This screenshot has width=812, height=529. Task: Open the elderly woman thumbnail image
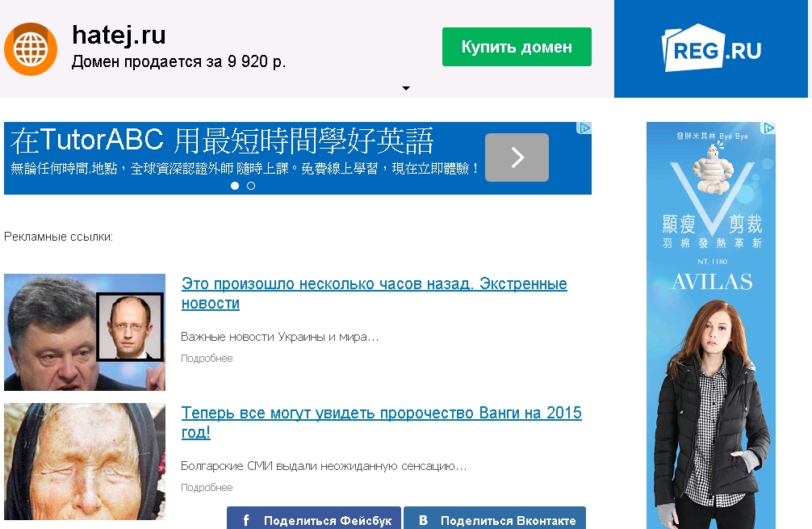[x=84, y=461]
